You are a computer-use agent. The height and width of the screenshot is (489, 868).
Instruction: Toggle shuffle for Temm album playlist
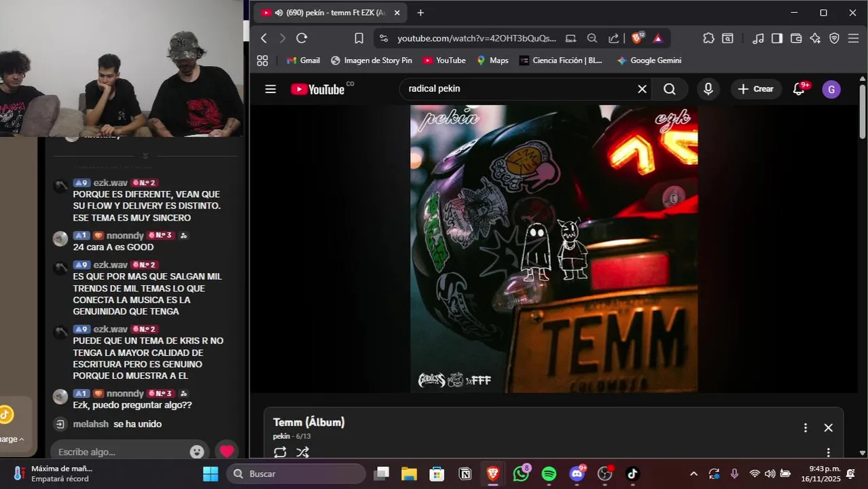(x=303, y=452)
